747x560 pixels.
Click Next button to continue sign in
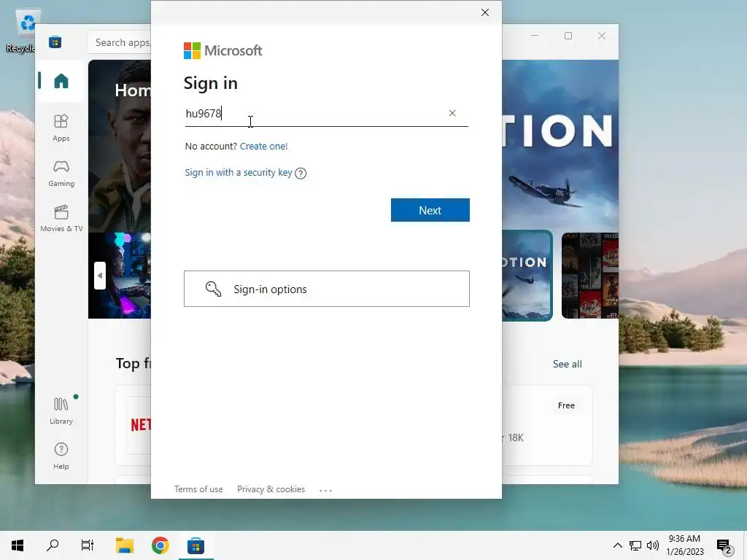click(x=430, y=210)
